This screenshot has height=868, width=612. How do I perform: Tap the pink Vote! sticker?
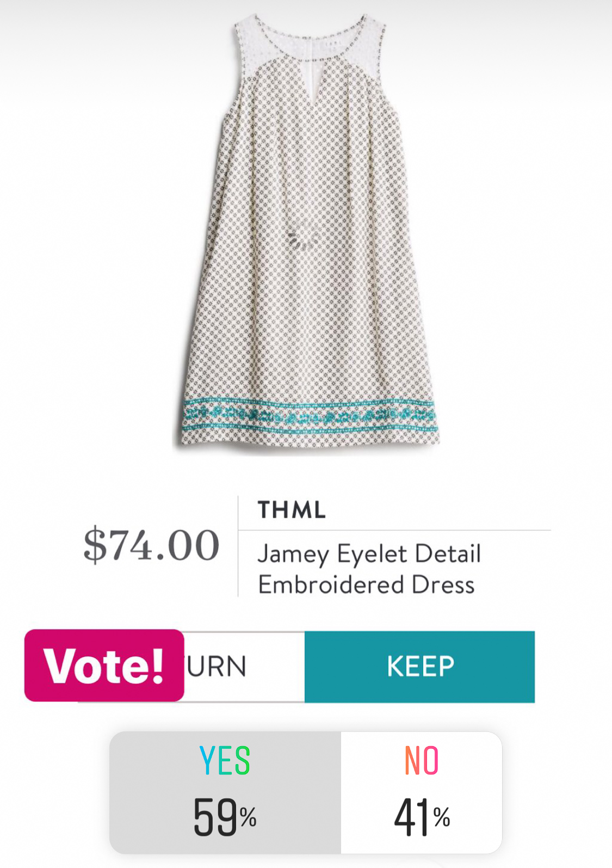(x=104, y=666)
